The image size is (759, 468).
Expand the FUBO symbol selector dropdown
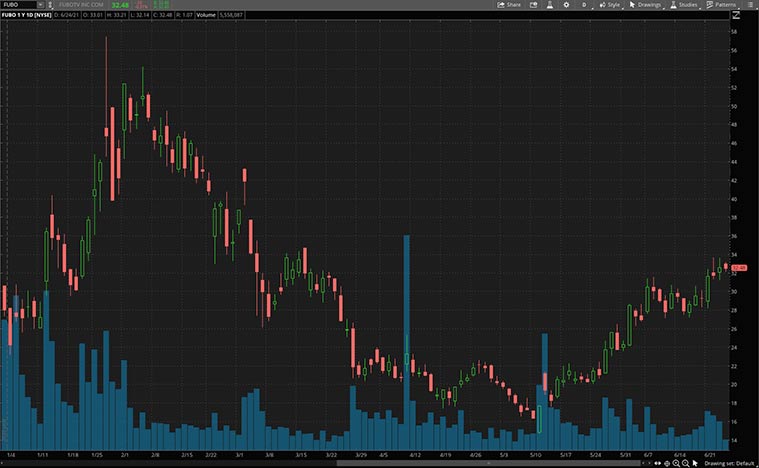pos(40,5)
